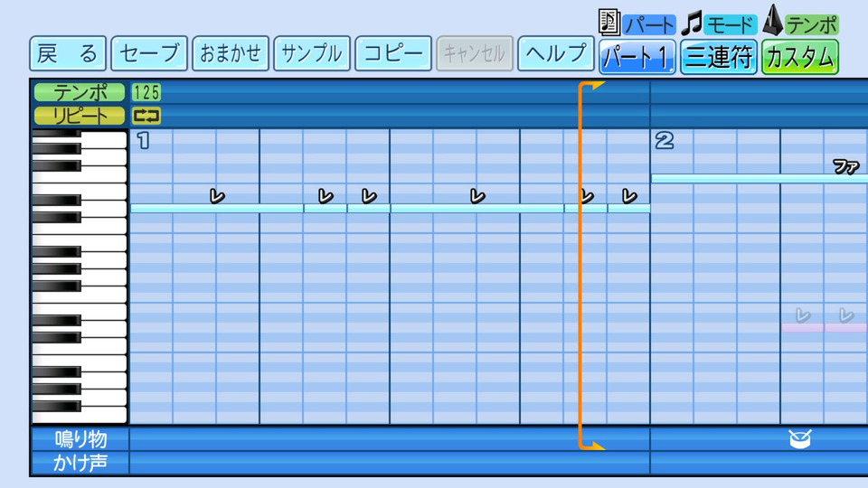This screenshot has height=488, width=868.
Task: Click the コピー copy button
Action: pyautogui.click(x=393, y=53)
